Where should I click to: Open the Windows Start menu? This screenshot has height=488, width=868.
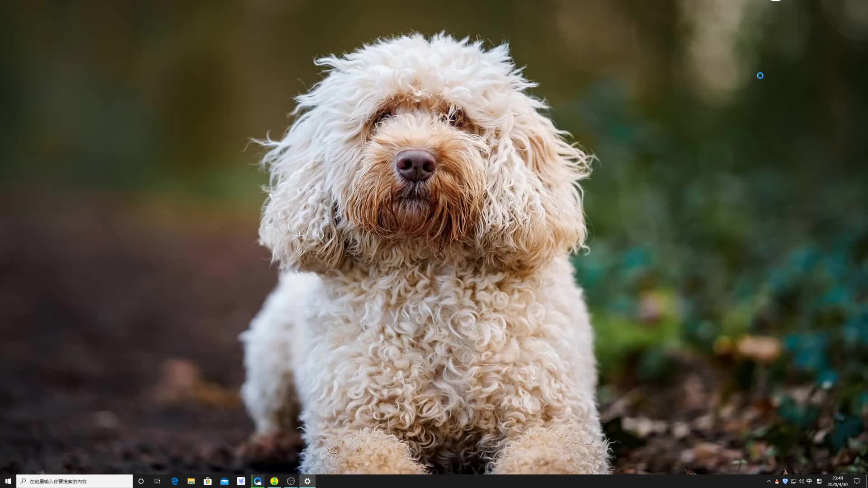tap(8, 481)
